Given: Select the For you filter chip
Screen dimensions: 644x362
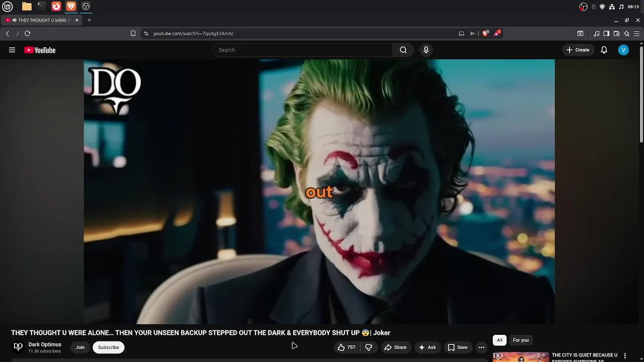Looking at the screenshot, I should (521, 340).
